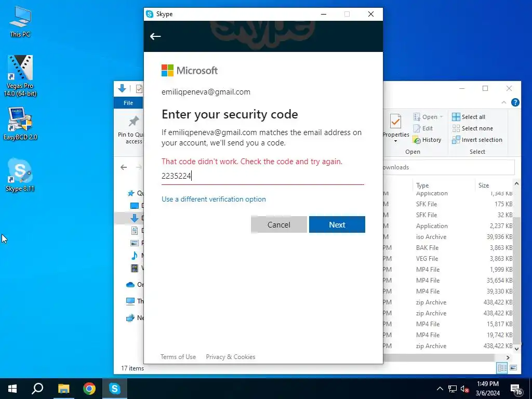Viewport: 532px width, 399px height.
Task: Go back using Skype's white arrow
Action: [155, 36]
